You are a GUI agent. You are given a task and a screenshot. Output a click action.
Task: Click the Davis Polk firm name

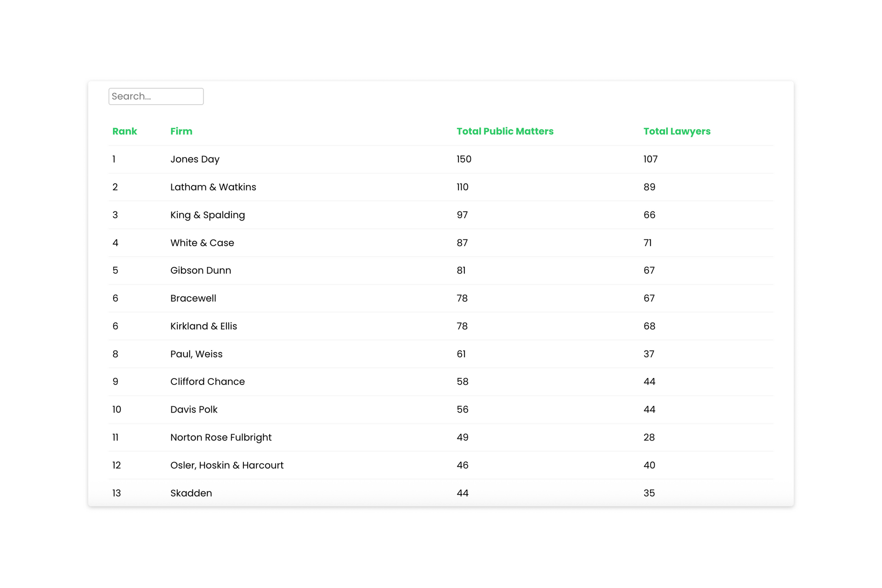193,409
